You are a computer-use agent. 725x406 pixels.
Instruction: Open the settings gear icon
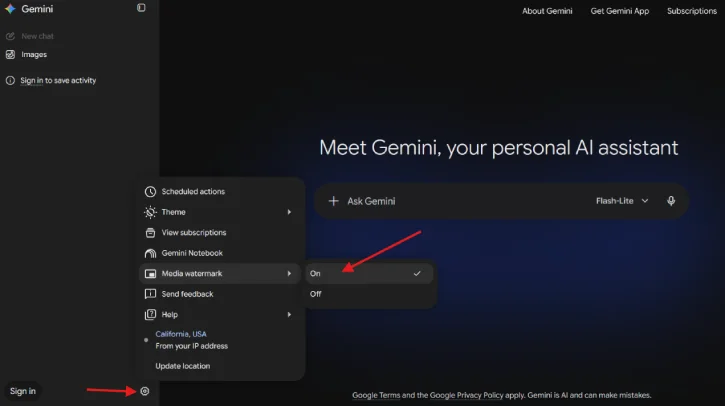click(x=145, y=391)
